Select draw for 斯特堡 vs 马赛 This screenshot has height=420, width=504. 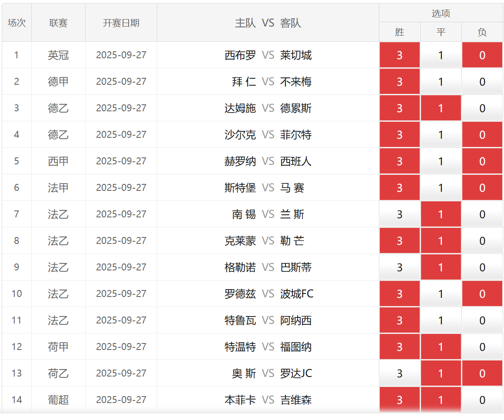tap(441, 188)
